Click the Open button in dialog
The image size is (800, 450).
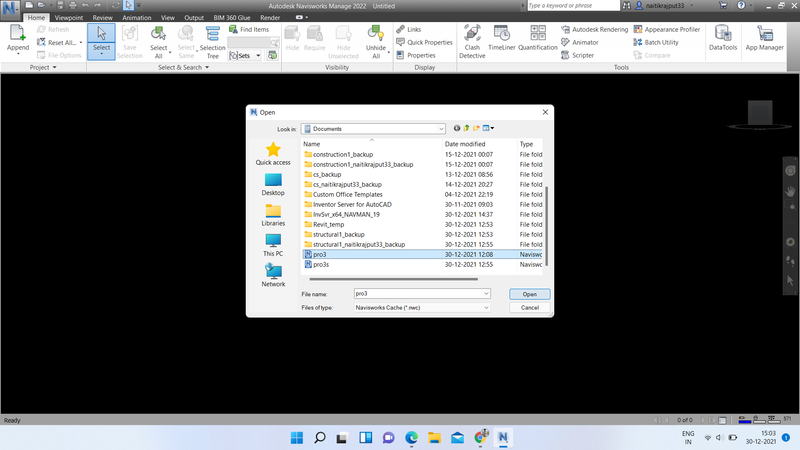pos(530,294)
